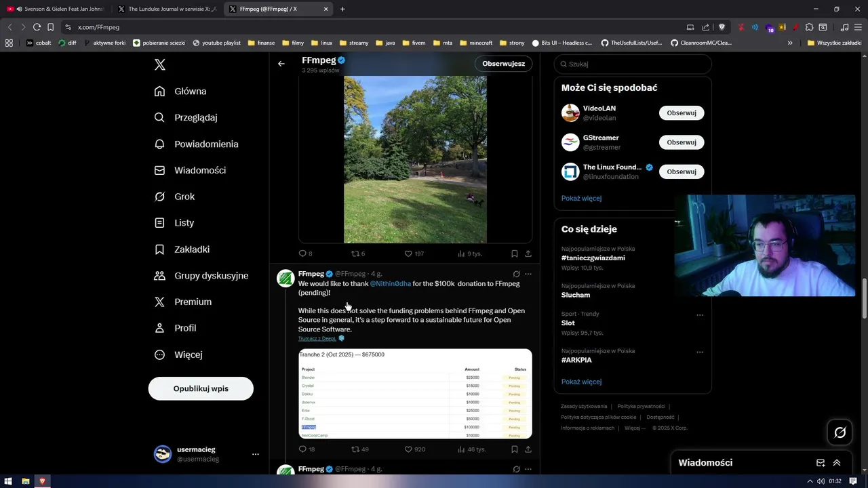Open more options on the $100k donation post
This screenshot has width=868, height=488.
528,274
